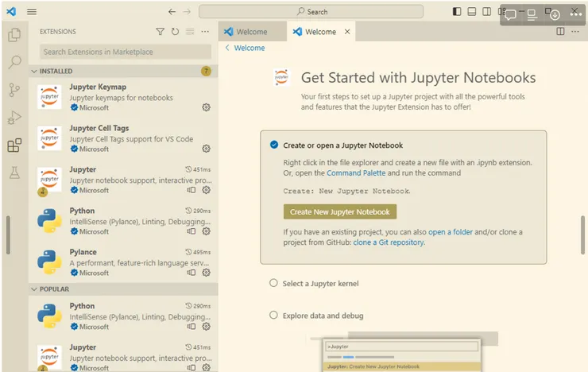Click the Welcome breadcrumb link

click(250, 48)
